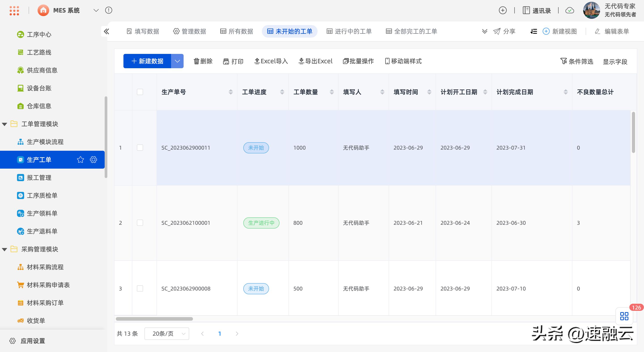
Task: Click the 新建数据 button
Action: tap(147, 61)
